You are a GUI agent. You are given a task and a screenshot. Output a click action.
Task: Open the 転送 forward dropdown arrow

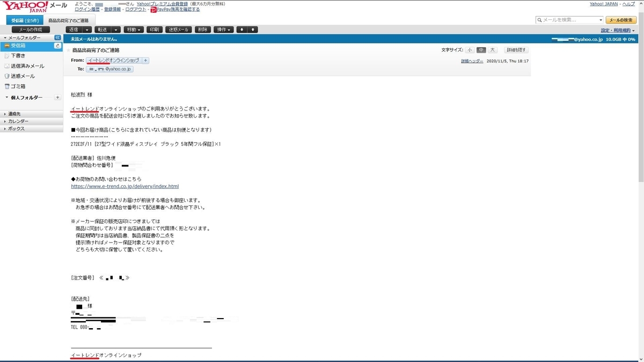pyautogui.click(x=115, y=29)
